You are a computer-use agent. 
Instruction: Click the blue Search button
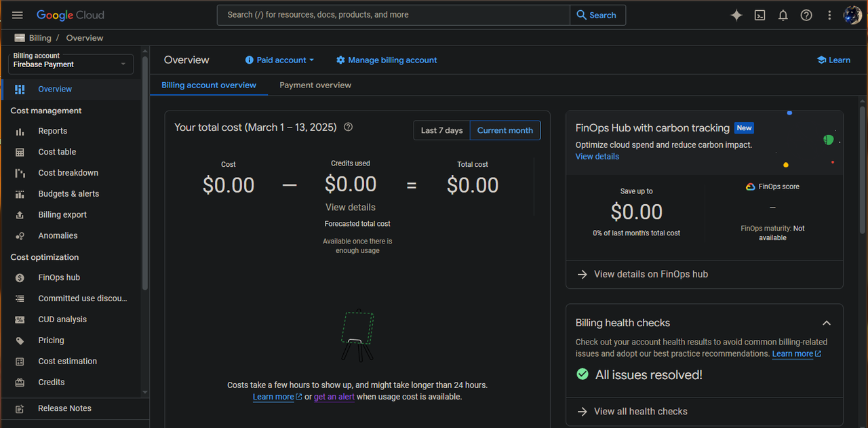(x=597, y=15)
